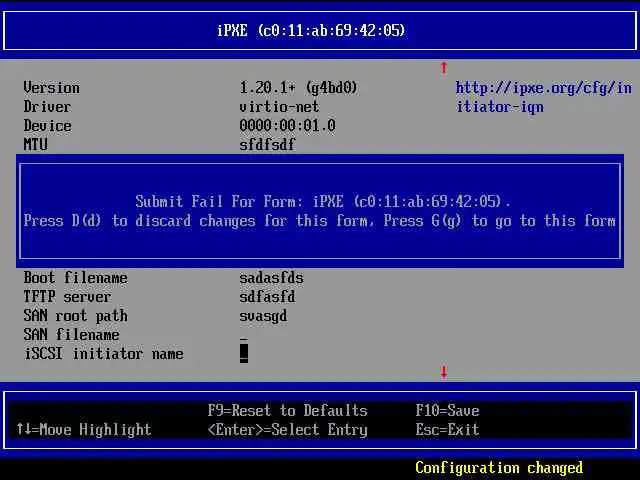Select the SAN filename entry label
The image size is (640, 480).
point(71,335)
